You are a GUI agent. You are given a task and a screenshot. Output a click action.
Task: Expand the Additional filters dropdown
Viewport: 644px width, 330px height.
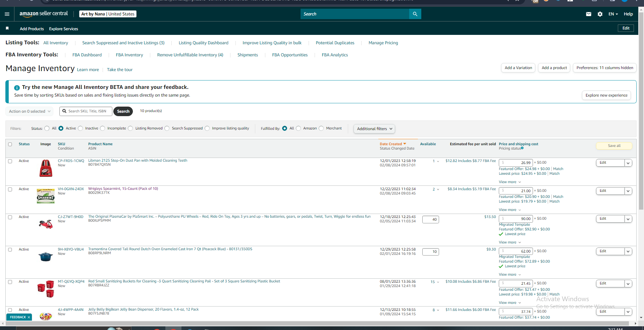(x=374, y=129)
